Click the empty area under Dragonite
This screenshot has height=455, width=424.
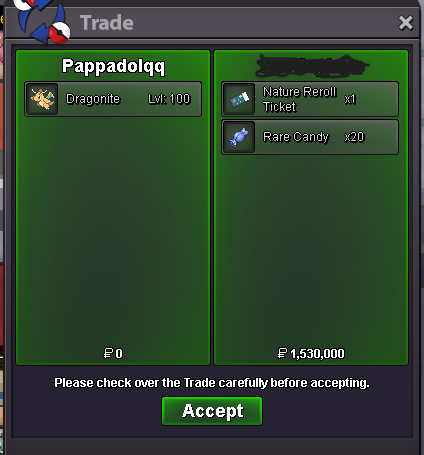(113, 230)
